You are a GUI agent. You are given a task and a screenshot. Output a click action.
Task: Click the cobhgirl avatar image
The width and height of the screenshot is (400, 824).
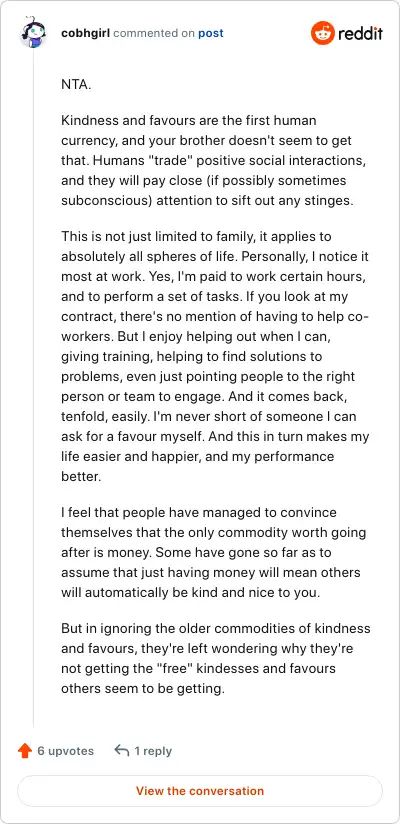pos(34,33)
